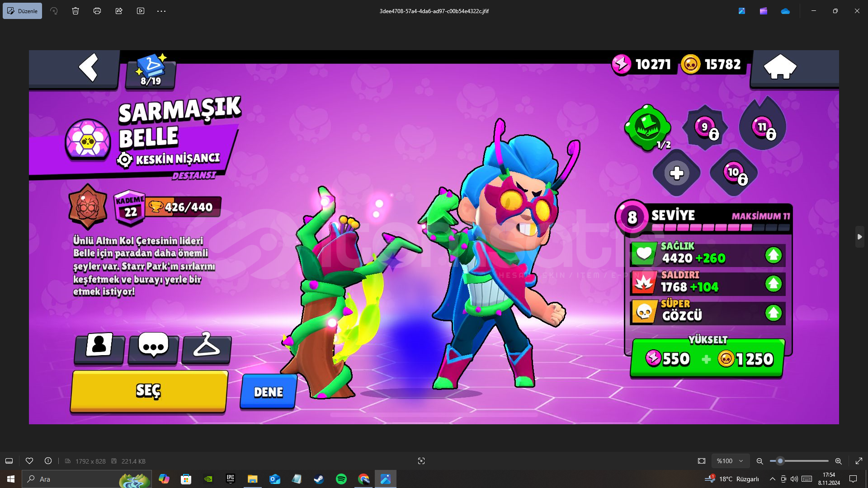Click the gold coins 15782 counter
This screenshot has width=868, height=488.
pyautogui.click(x=712, y=64)
